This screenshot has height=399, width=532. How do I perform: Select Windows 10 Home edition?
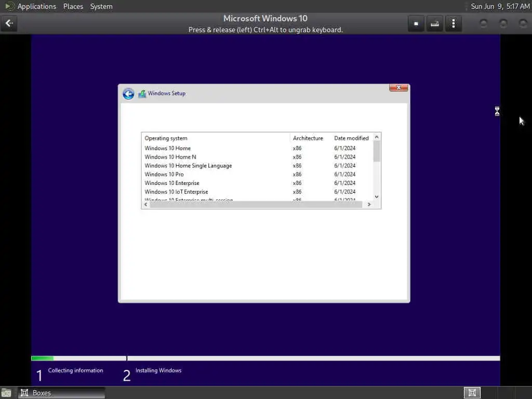coord(258,148)
